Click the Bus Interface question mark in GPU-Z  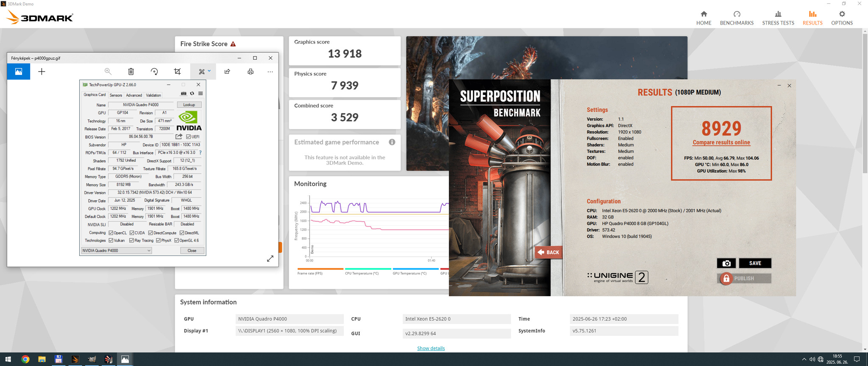coord(200,152)
